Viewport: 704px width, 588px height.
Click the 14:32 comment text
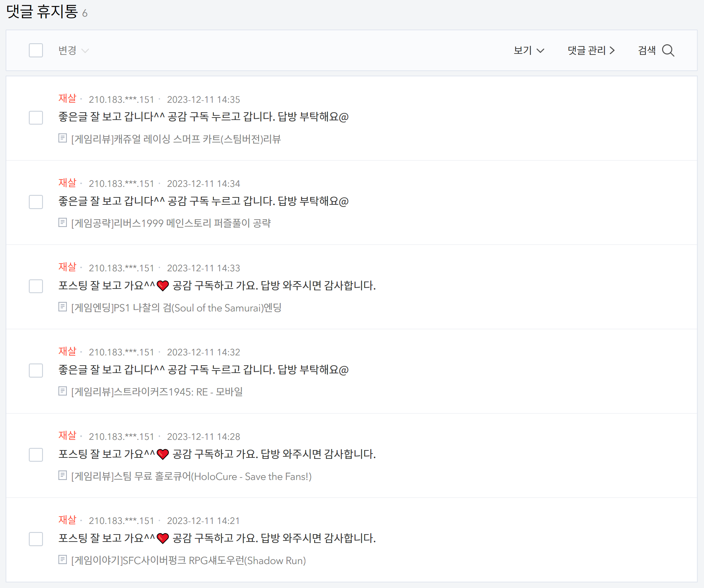coord(203,370)
